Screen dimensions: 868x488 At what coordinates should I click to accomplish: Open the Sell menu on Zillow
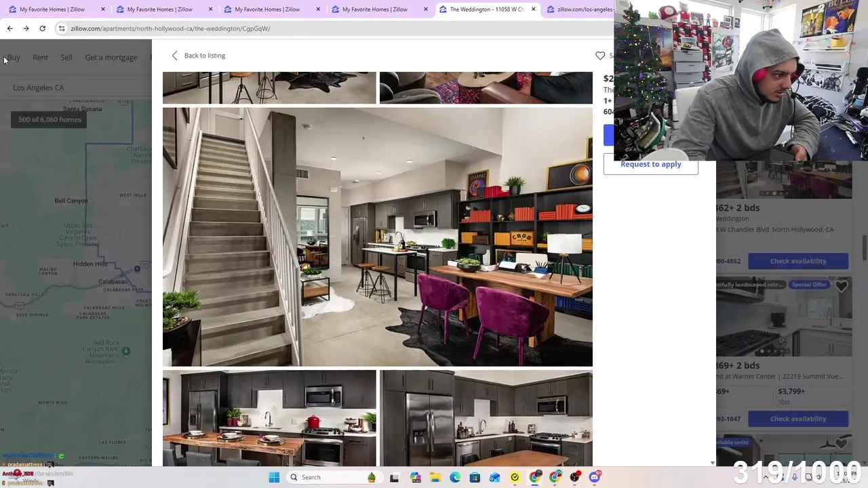click(x=66, y=58)
